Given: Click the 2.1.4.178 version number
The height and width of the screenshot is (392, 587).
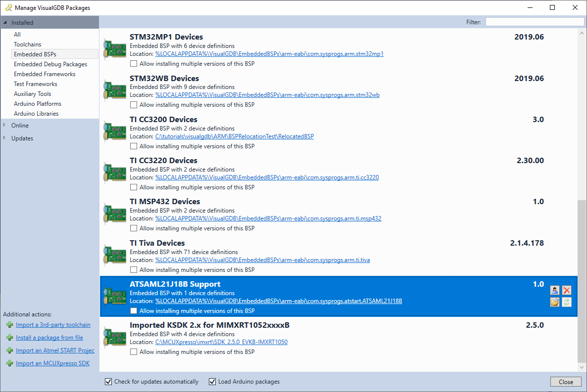Looking at the screenshot, I should click(527, 243).
